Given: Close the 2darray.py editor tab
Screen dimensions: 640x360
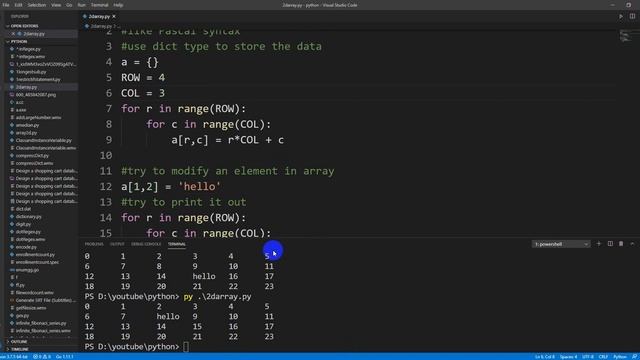Looking at the screenshot, I should click(114, 16).
